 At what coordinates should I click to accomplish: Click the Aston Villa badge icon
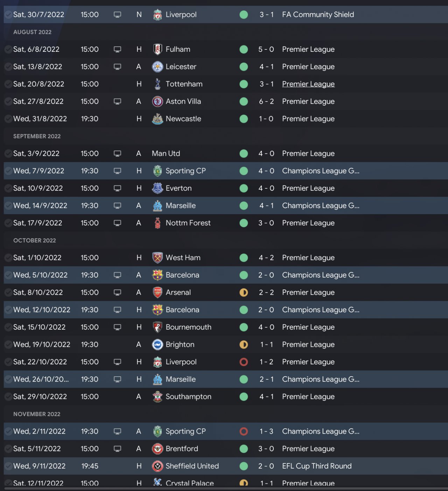pyautogui.click(x=157, y=101)
